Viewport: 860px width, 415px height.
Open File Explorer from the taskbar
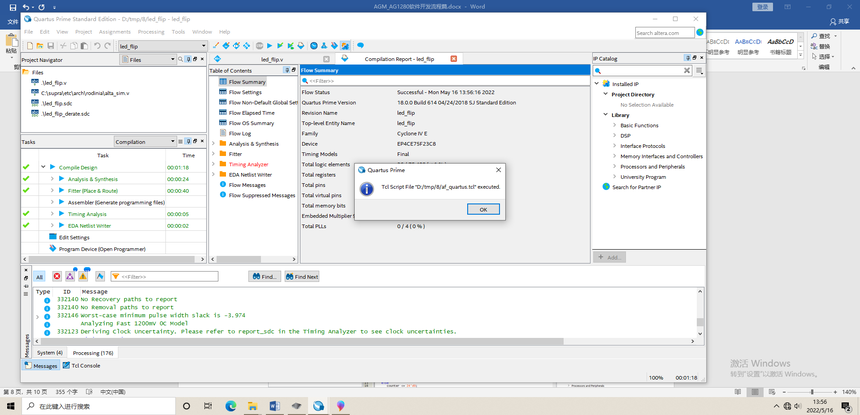pyautogui.click(x=252, y=406)
